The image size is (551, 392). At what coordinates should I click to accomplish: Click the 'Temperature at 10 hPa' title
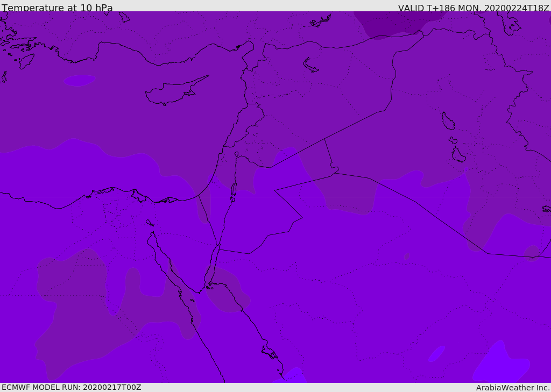[57, 8]
